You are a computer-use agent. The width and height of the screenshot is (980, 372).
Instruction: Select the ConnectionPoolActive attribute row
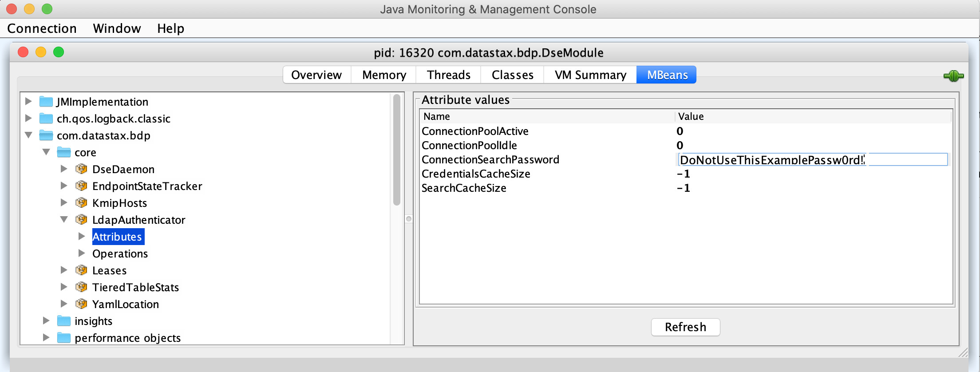(686, 131)
